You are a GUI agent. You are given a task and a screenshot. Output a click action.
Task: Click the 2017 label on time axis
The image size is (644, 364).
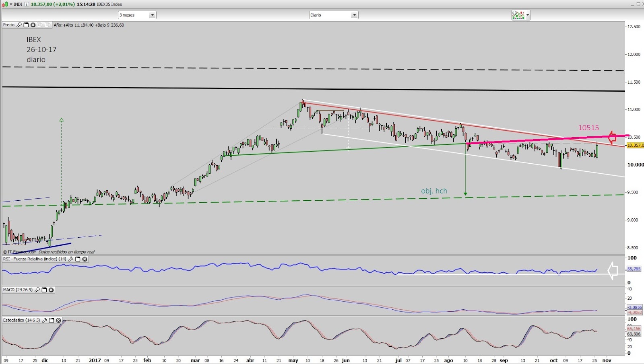[95, 360]
